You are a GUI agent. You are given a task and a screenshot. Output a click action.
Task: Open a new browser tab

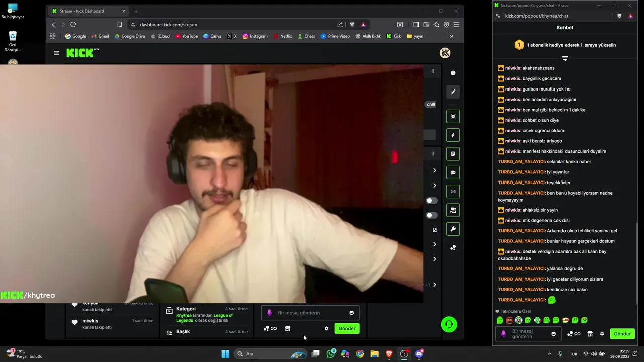coord(136,11)
